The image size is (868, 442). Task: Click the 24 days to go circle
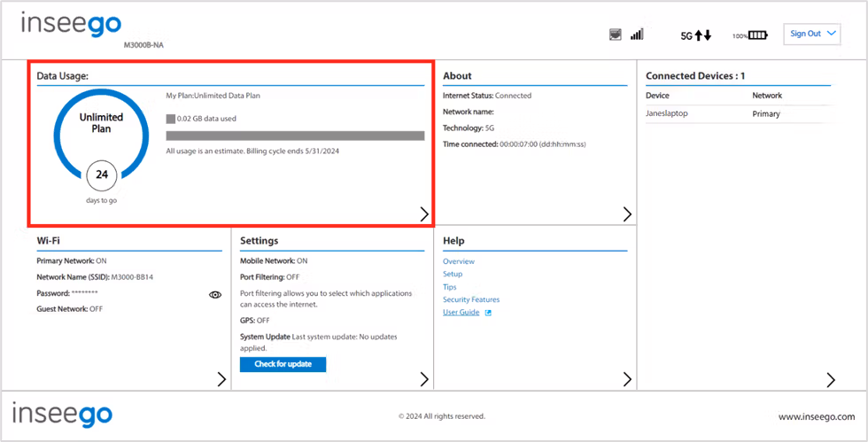(101, 175)
